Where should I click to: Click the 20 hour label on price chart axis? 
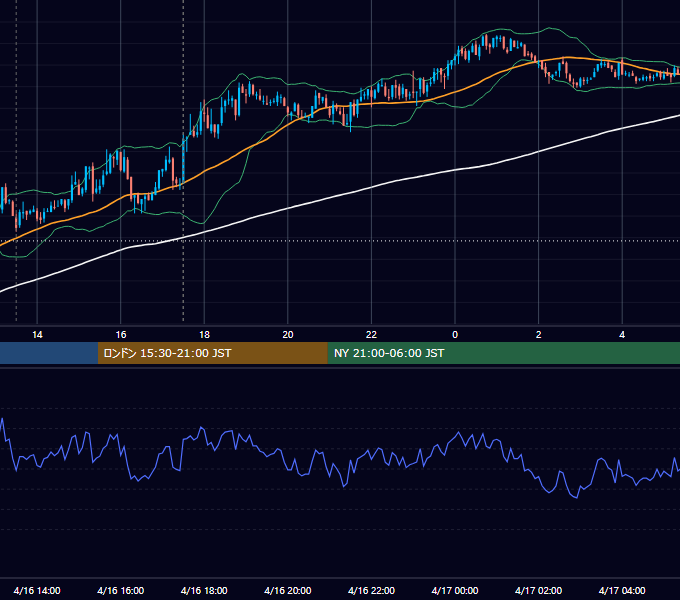pos(288,335)
